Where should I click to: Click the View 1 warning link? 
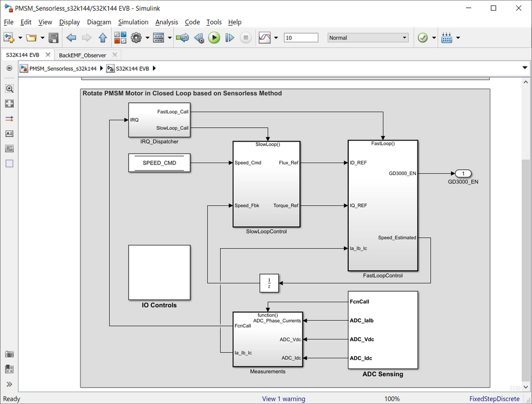(283, 399)
